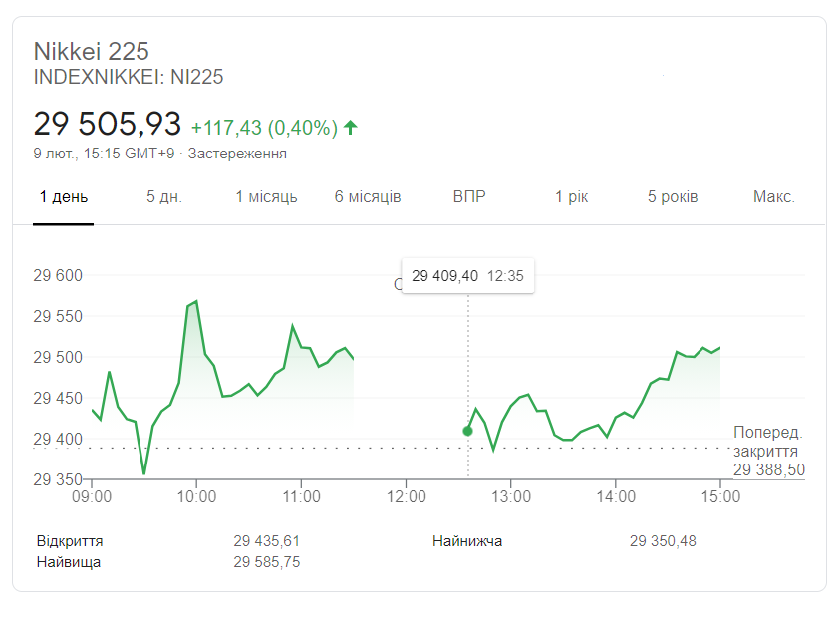The image size is (840, 619).
Task: Open the "5 років" range tab
Action: tap(673, 197)
